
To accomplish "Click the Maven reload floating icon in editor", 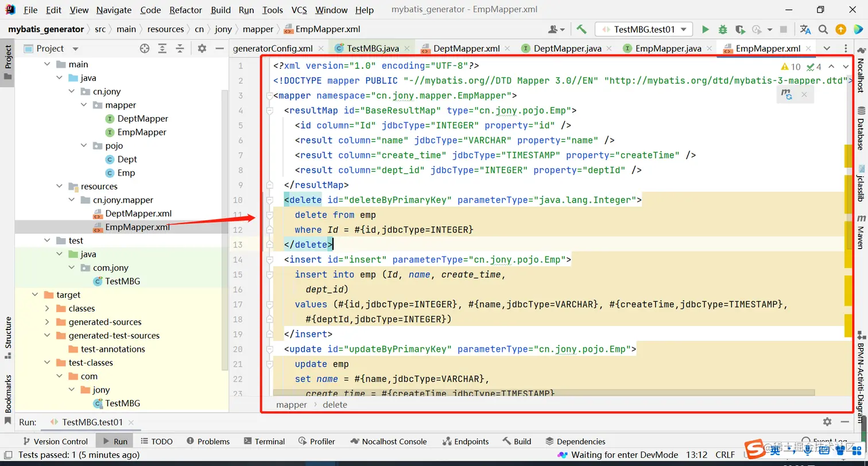I will [787, 95].
